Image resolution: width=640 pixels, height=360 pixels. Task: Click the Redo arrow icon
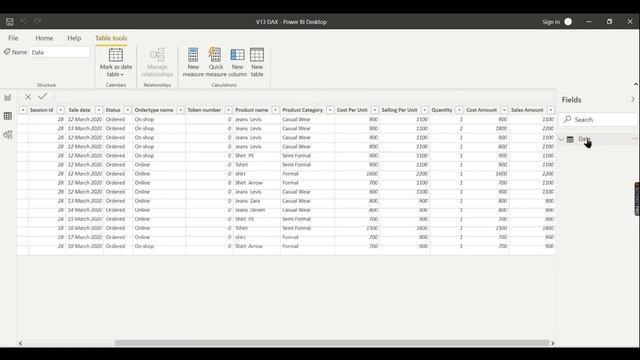click(x=38, y=21)
